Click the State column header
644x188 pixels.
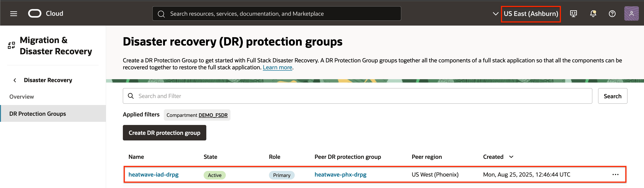[x=210, y=157]
